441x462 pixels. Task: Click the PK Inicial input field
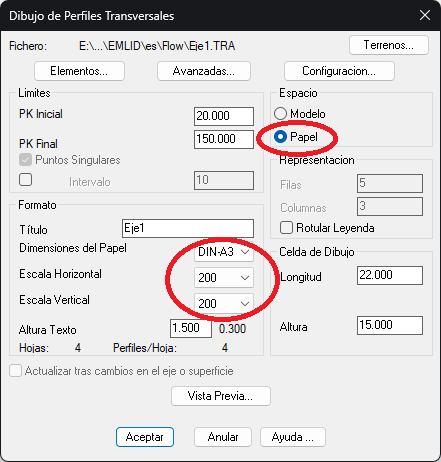pyautogui.click(x=224, y=116)
